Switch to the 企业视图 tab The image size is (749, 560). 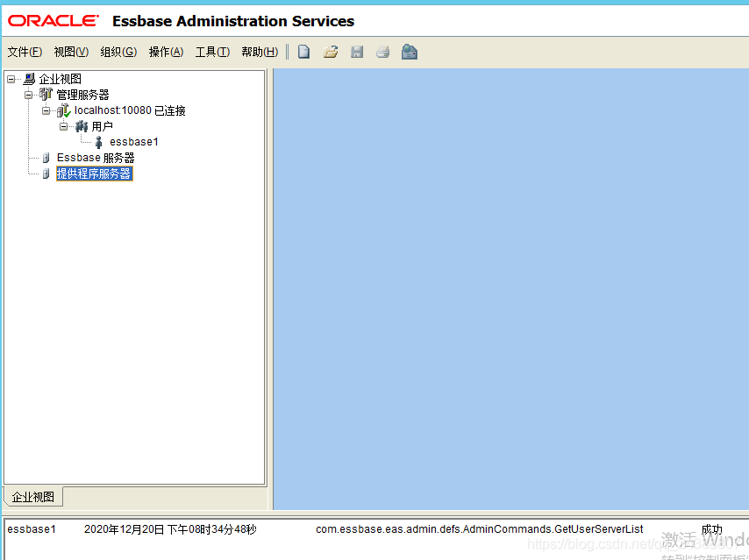(32, 496)
